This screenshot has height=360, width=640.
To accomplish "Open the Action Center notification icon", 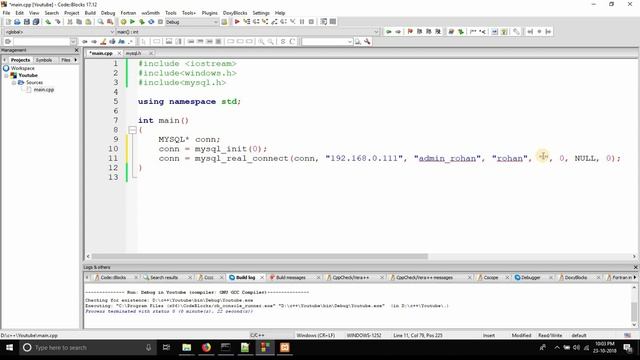I will click(x=628, y=347).
